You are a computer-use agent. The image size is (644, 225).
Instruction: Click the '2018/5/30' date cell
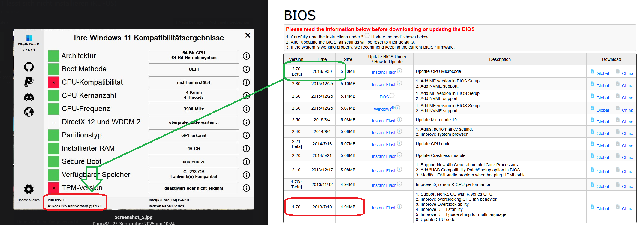[322, 71]
